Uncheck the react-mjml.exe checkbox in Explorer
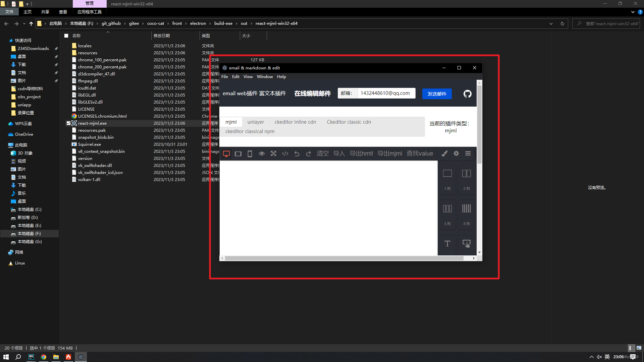The height and width of the screenshot is (362, 644). tap(68, 123)
